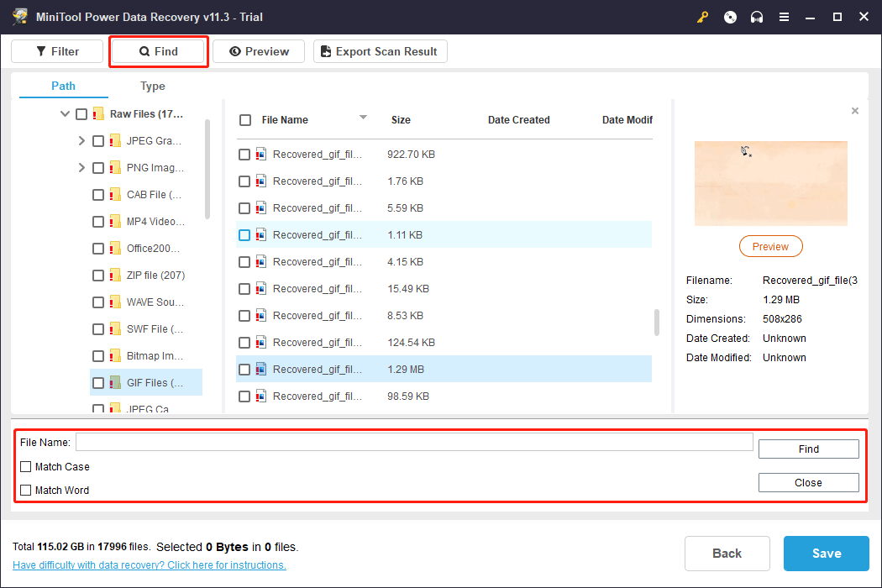The image size is (882, 588).
Task: Check the 1.29 MB file checkbox
Action: tap(244, 369)
